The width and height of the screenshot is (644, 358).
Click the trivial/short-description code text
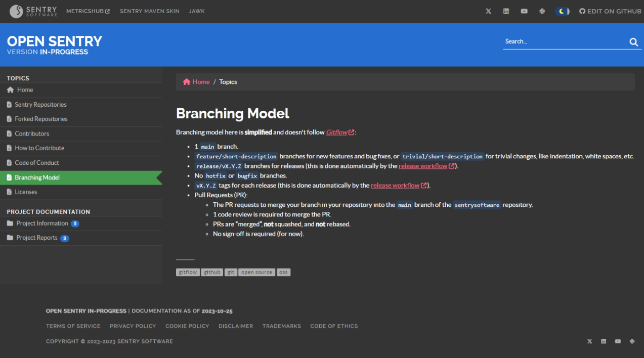point(443,156)
